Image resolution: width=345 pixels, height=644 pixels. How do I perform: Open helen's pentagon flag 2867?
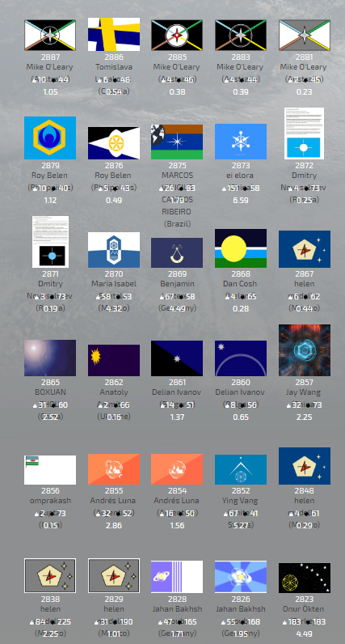(305, 249)
